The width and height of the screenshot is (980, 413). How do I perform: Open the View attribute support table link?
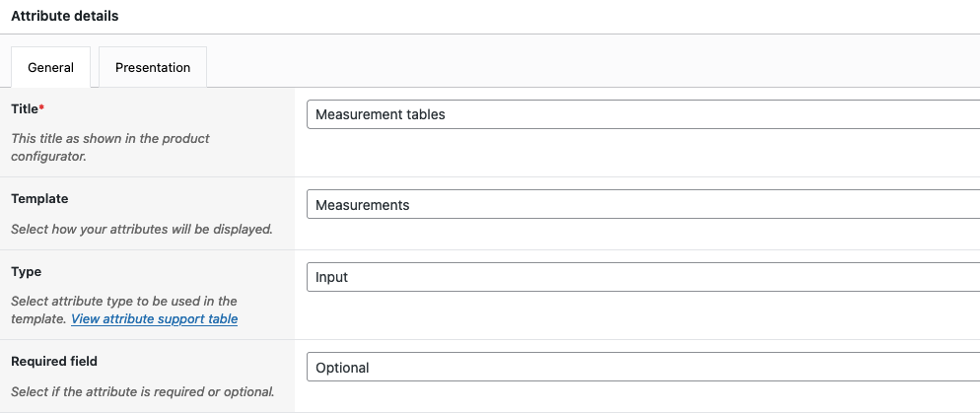pos(154,319)
